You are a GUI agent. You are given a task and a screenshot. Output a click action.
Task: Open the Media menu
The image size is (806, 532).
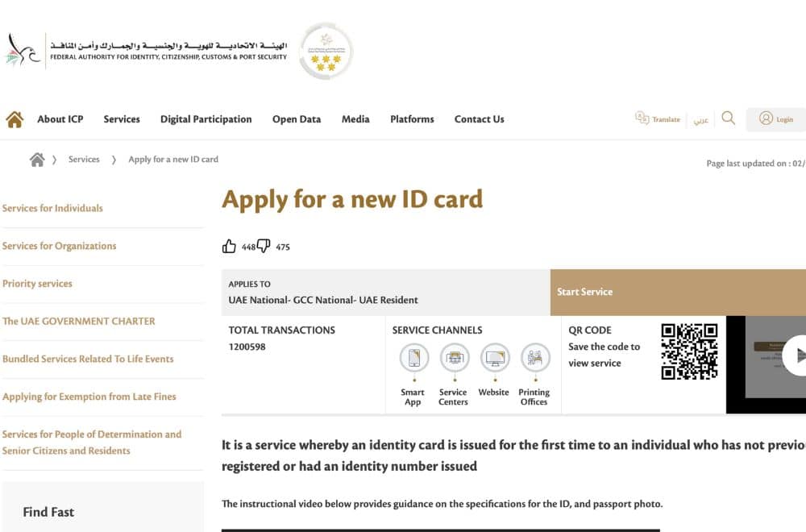click(x=355, y=118)
